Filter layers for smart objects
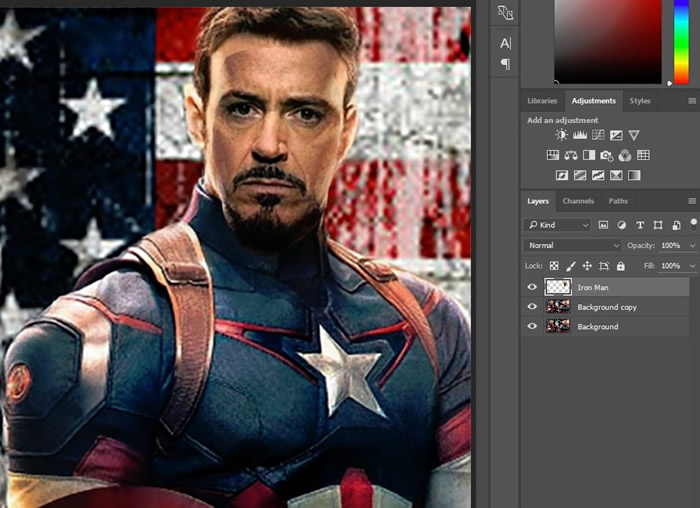The image size is (700, 508). coord(676,225)
